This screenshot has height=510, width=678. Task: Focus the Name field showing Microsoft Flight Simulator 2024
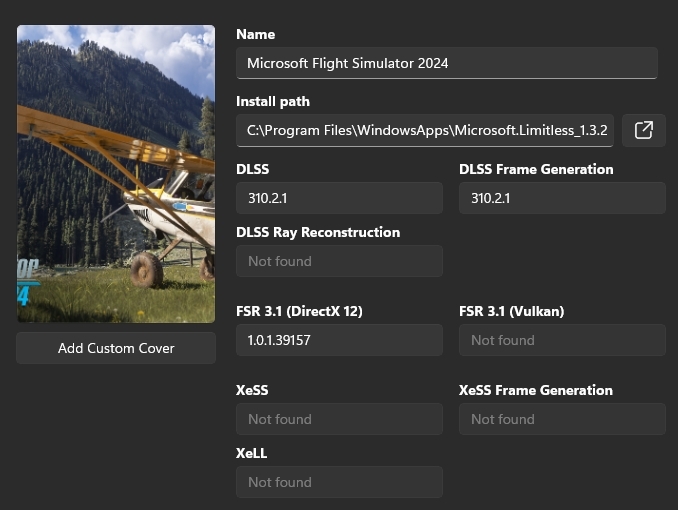(446, 63)
